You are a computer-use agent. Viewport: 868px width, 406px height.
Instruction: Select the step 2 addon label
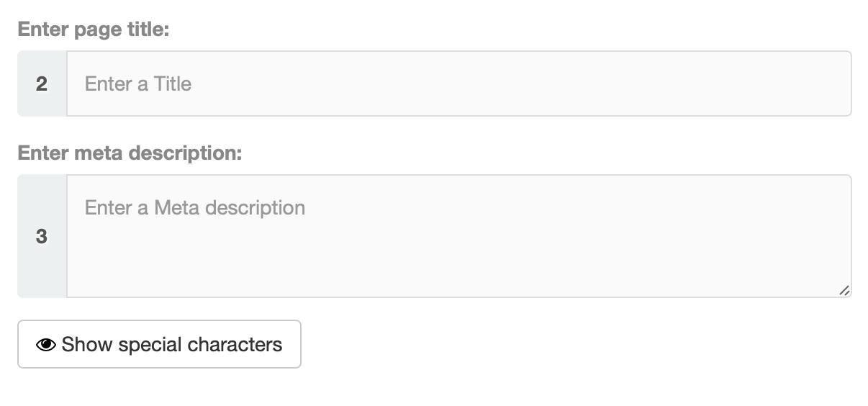coord(42,84)
